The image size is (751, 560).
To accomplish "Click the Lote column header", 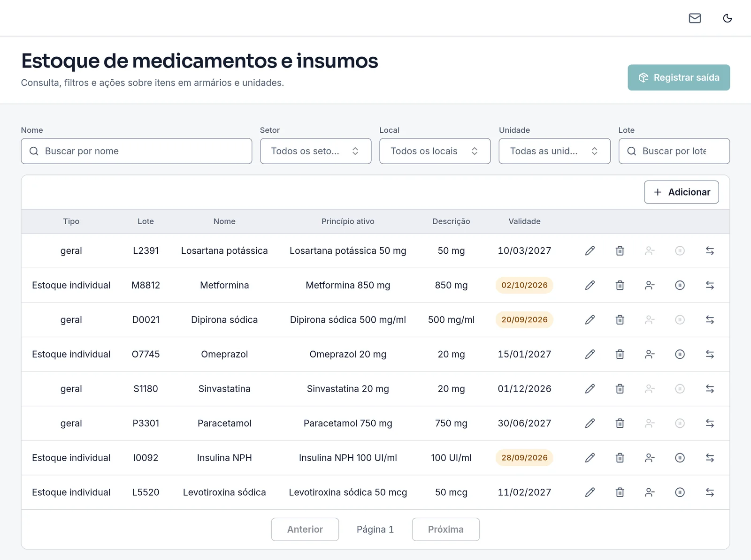I will pos(146,221).
